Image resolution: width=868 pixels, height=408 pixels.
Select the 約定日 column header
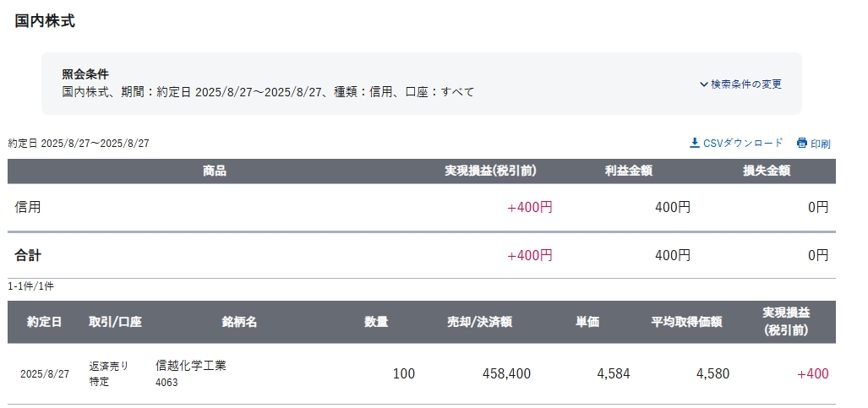pyautogui.click(x=44, y=322)
